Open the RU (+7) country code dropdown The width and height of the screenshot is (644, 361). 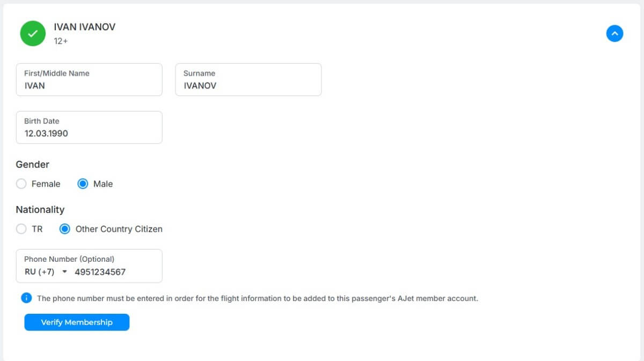coord(46,272)
